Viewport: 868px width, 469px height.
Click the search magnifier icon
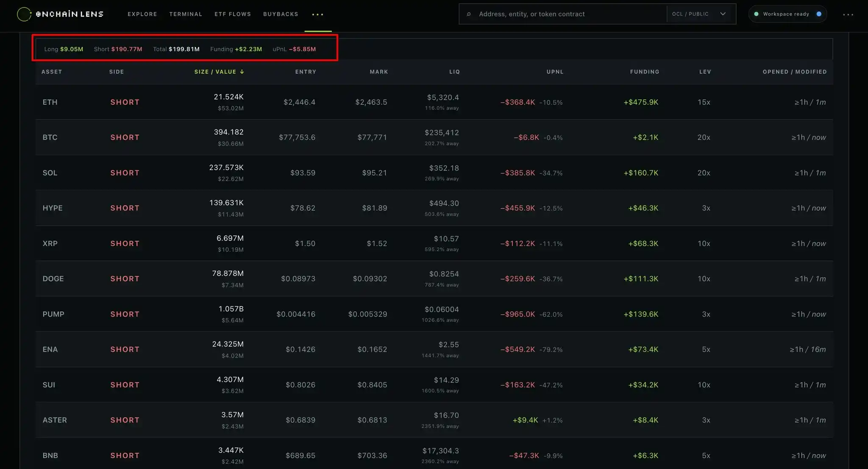point(469,14)
